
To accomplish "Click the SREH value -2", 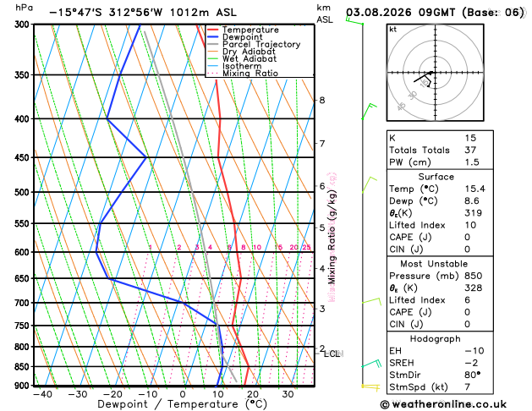I will pyautogui.click(x=471, y=363).
